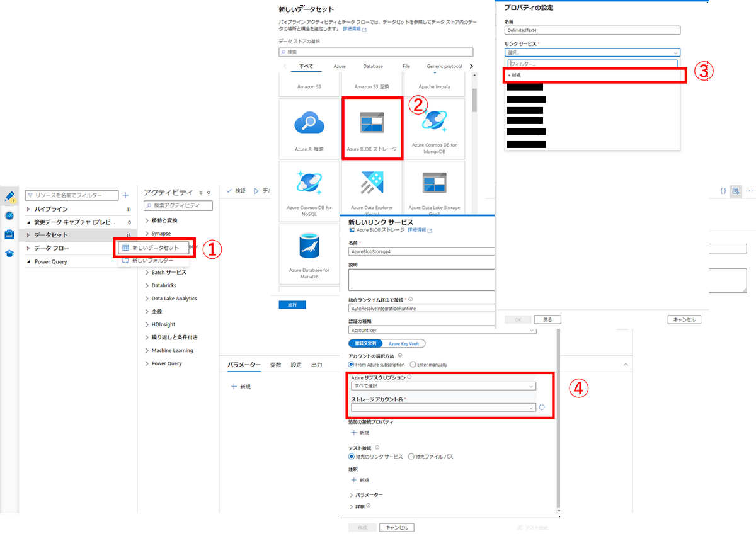Screen dimensions: 756x536
Task: Choose the Amazon S3 data store tile
Action: click(309, 83)
